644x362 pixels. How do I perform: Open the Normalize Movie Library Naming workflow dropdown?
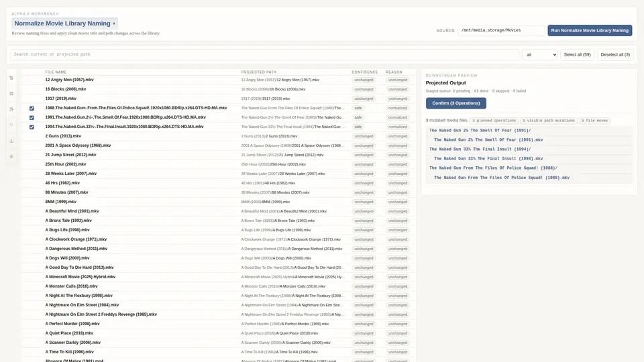(64, 23)
